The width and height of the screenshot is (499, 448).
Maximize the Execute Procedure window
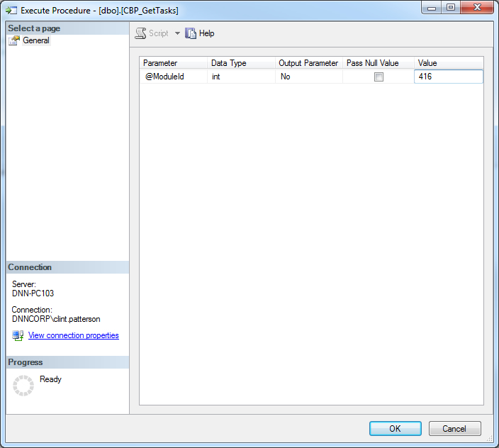[x=451, y=8]
